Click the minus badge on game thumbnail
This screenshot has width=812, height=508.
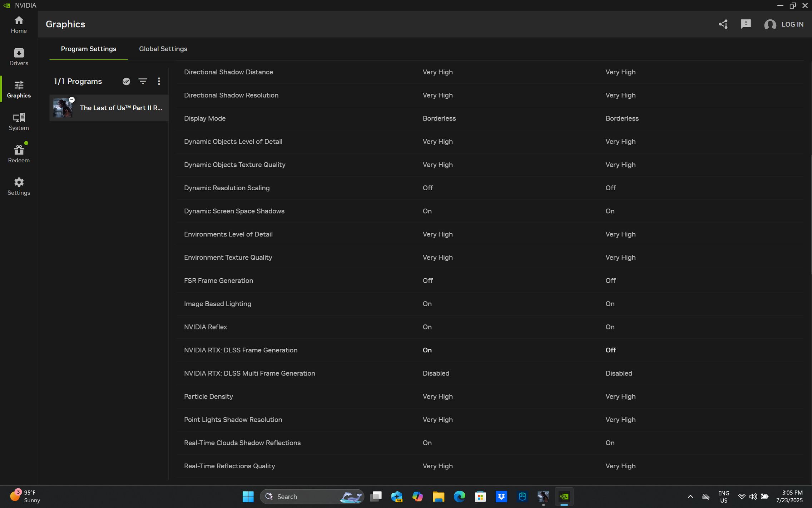(72, 100)
